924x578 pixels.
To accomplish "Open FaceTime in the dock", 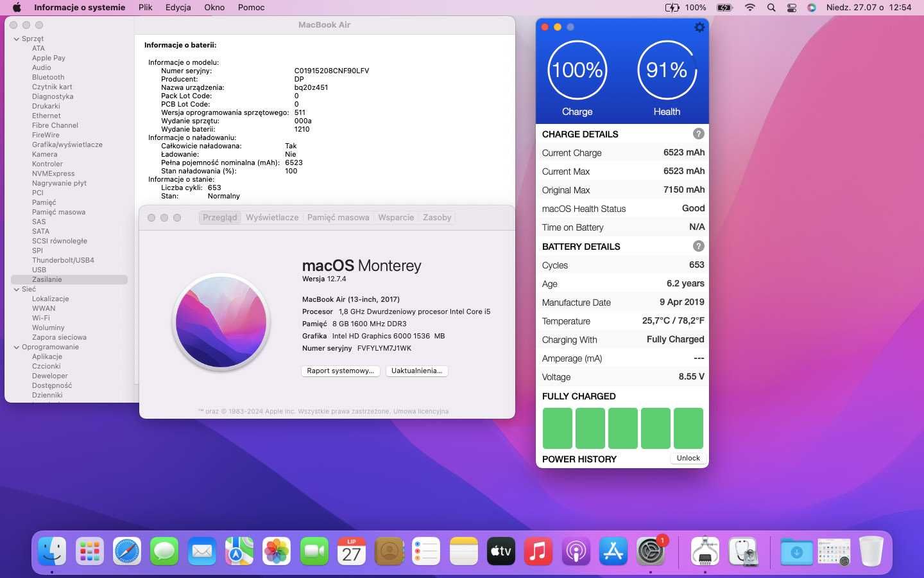I will coord(314,551).
